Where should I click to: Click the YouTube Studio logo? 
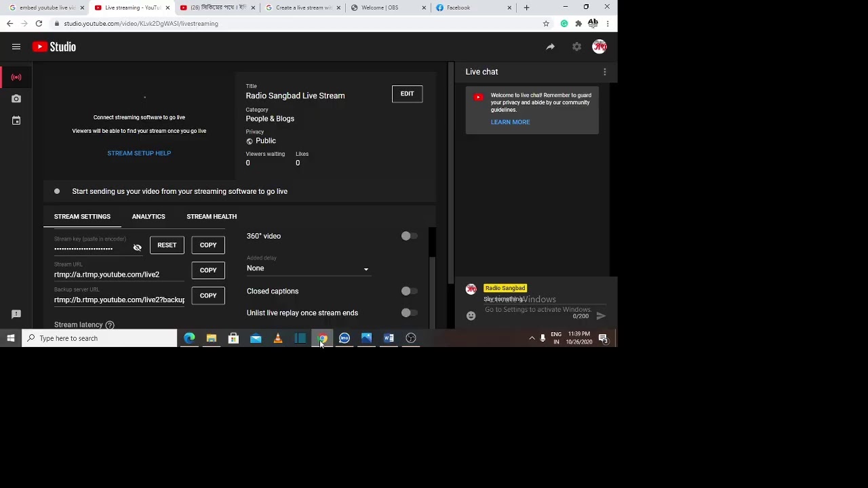(54, 47)
